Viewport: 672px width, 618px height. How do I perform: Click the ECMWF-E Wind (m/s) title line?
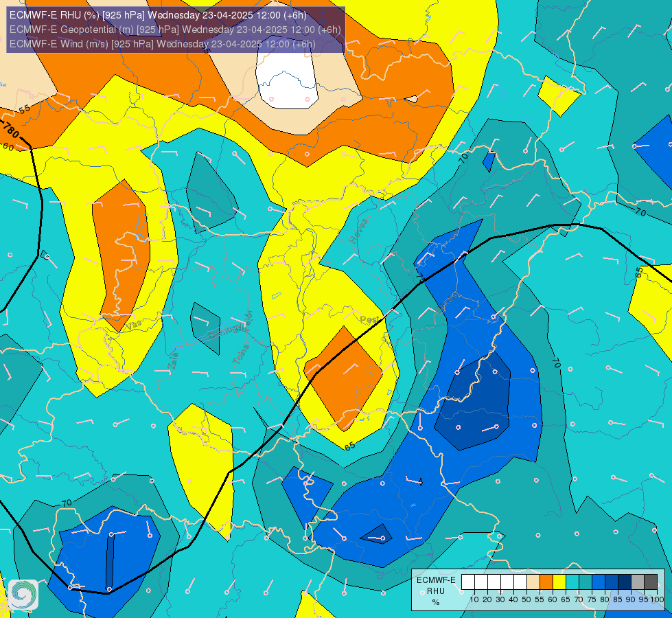click(163, 44)
